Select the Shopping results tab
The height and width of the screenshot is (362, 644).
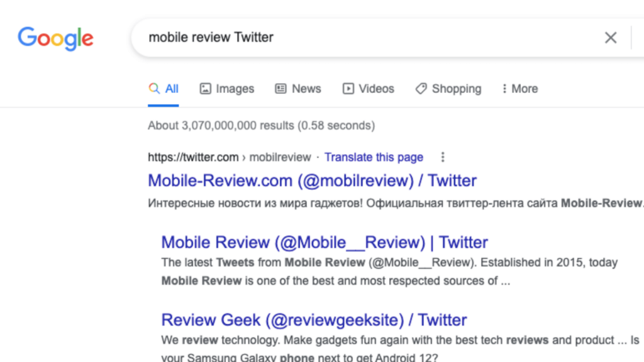pyautogui.click(x=448, y=89)
